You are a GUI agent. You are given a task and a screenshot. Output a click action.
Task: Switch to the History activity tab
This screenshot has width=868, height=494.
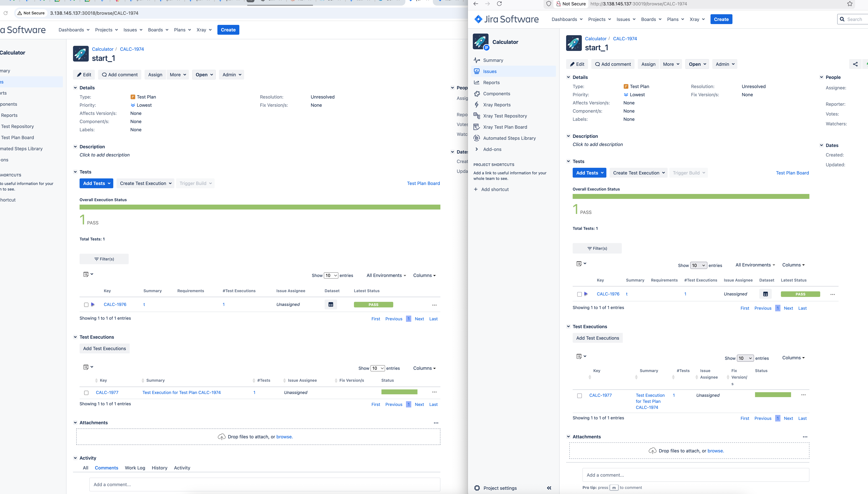pos(159,467)
